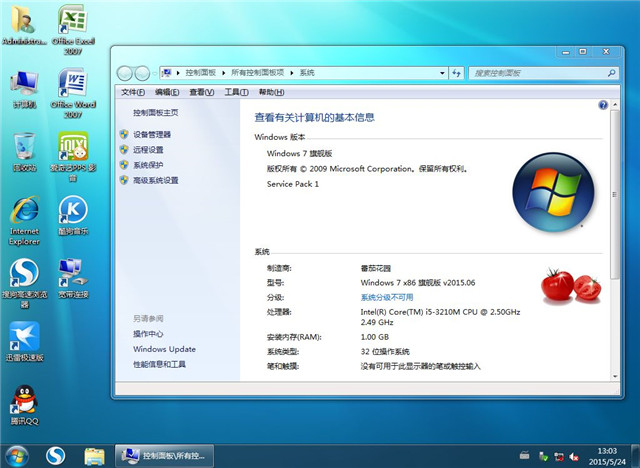Click the 所有控制面板项 breadcrumb segment
640x468 pixels.
pyautogui.click(x=258, y=73)
